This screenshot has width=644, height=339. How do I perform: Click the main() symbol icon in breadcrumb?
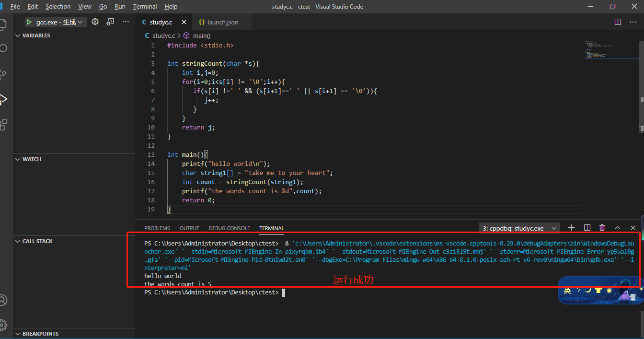pos(186,35)
